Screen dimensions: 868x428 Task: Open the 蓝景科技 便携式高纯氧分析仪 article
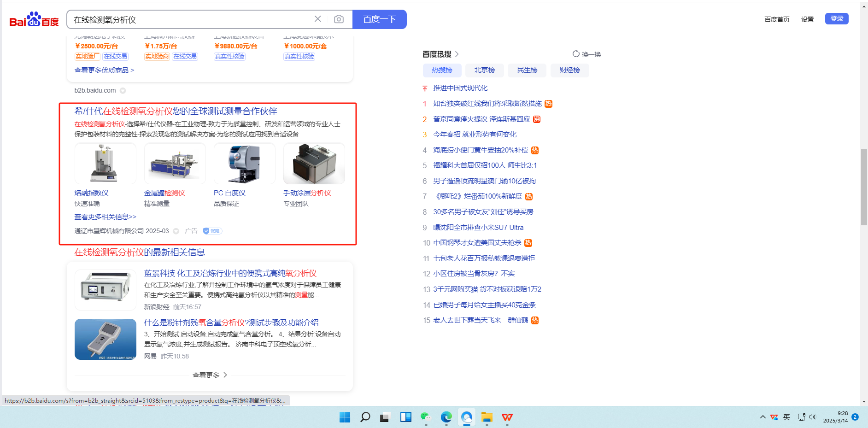pos(230,274)
